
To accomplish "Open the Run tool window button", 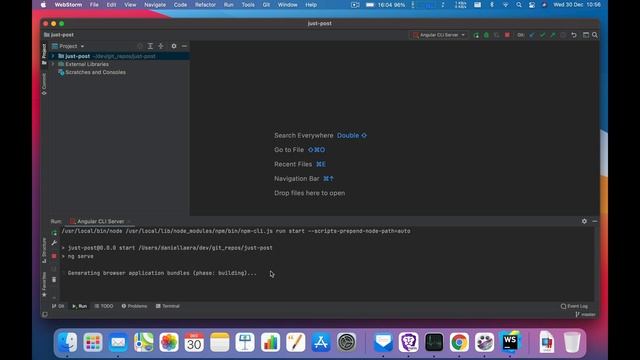I will pos(80,306).
